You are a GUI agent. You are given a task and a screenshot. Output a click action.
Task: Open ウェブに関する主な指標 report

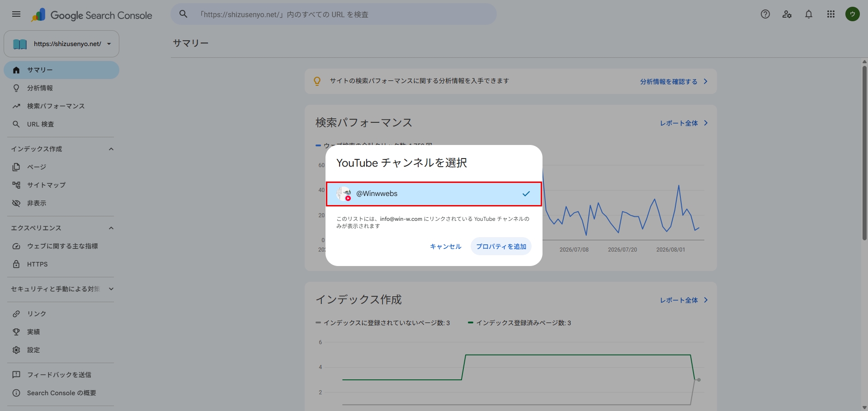[x=61, y=246]
